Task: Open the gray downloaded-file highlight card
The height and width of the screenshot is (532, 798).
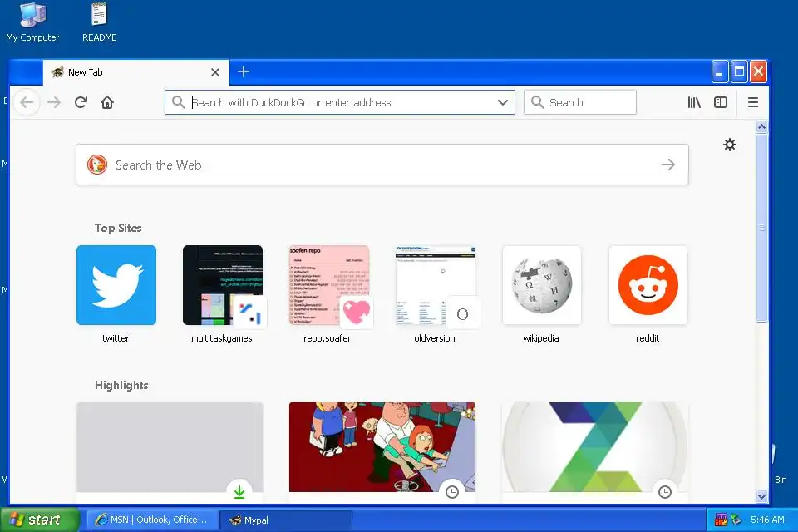Action: (x=170, y=451)
